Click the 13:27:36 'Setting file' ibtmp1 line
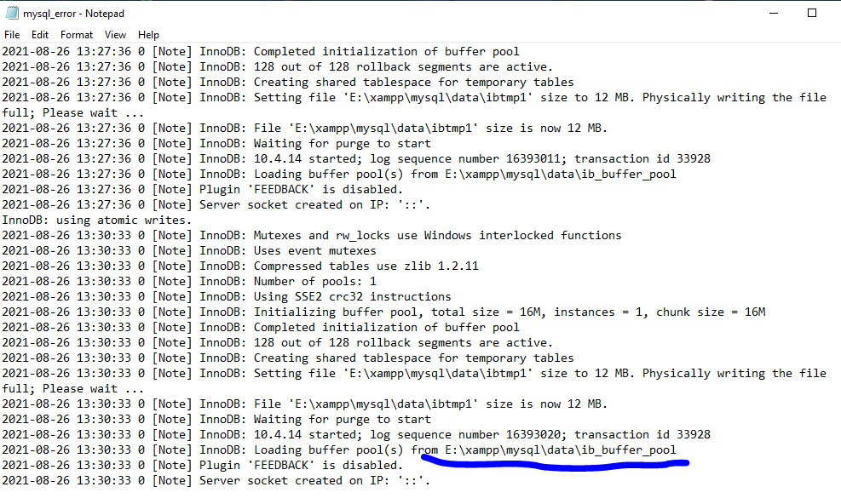Image resolution: width=841 pixels, height=504 pixels. (x=414, y=98)
